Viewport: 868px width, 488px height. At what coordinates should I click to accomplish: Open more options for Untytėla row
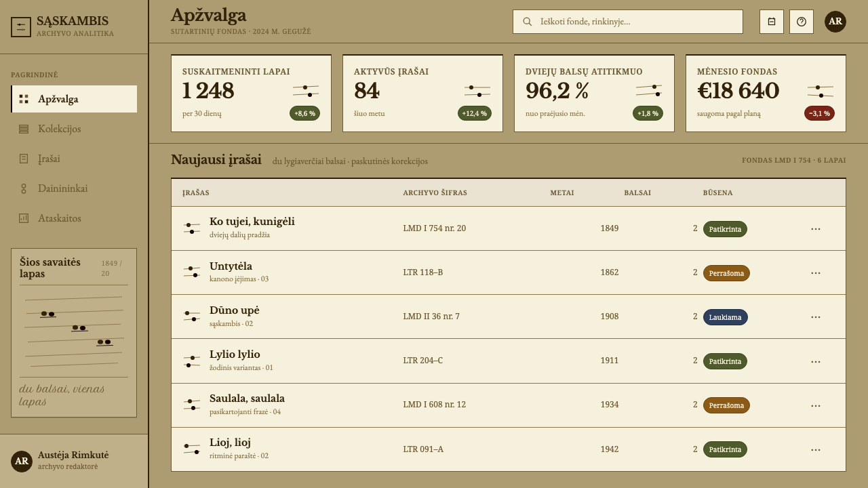pos(816,273)
